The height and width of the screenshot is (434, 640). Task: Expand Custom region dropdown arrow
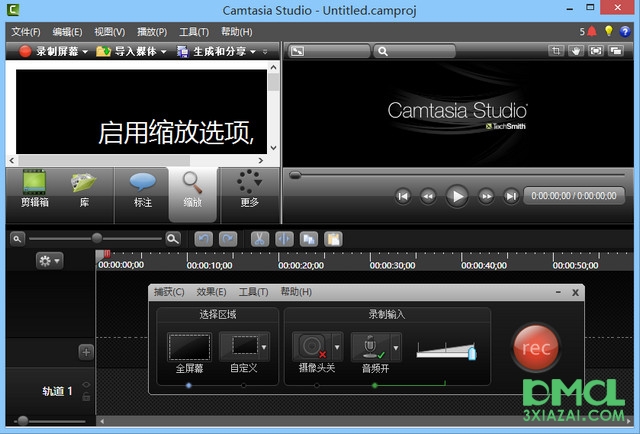264,347
